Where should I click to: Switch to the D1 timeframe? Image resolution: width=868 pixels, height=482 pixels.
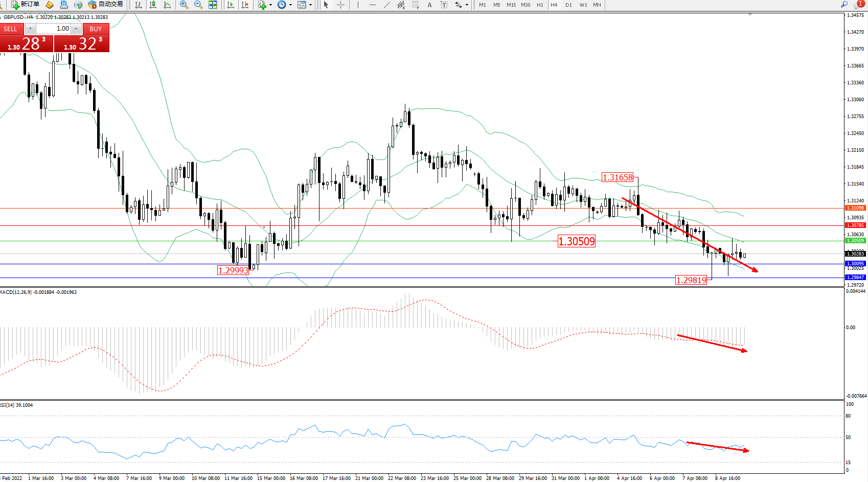568,5
